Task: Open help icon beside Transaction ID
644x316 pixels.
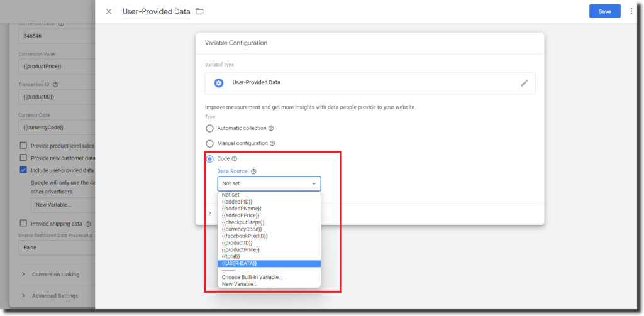Action: coord(55,85)
